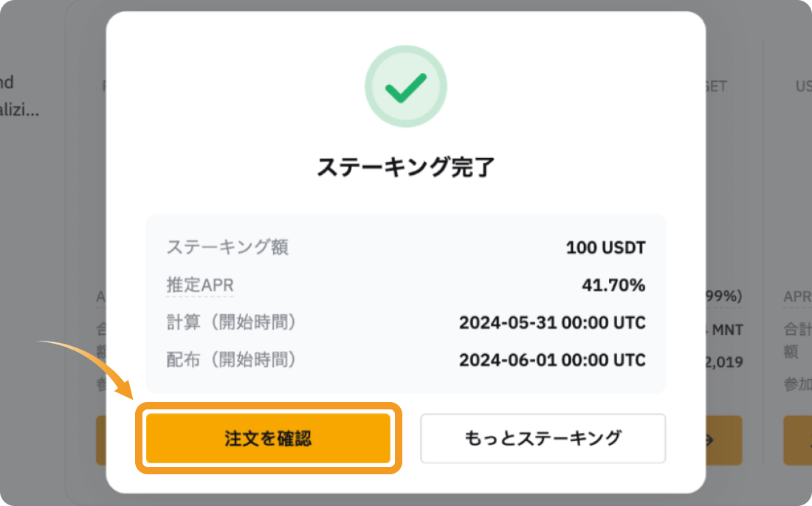The image size is (812, 506).
Task: Open the 推定APR tooltip via its dotted underline
Action: pos(199,285)
